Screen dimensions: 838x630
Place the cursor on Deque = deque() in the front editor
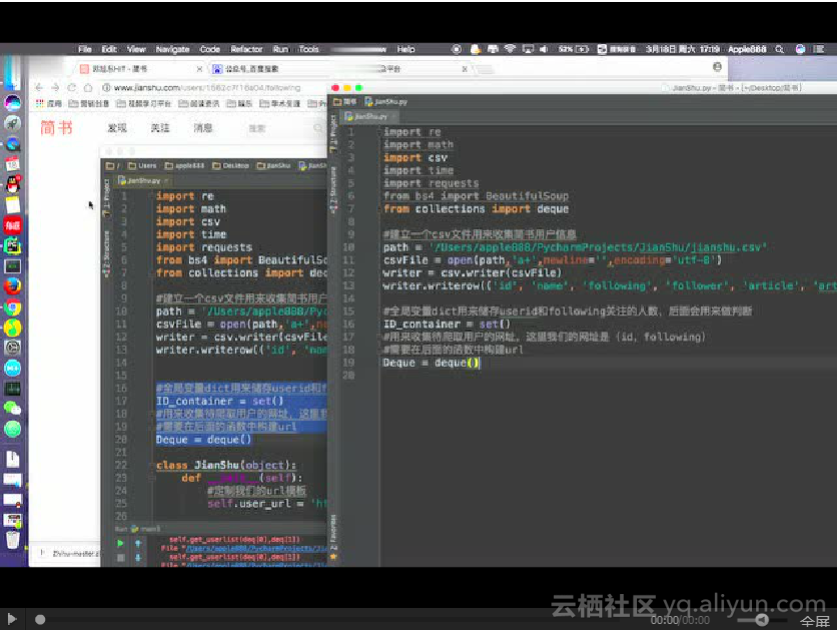tap(431, 363)
